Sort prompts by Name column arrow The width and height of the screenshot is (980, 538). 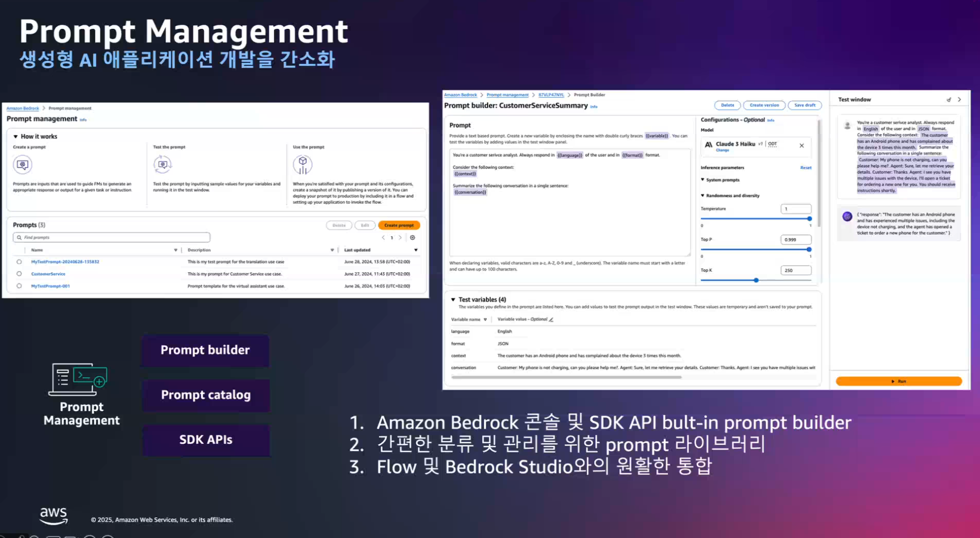point(175,250)
